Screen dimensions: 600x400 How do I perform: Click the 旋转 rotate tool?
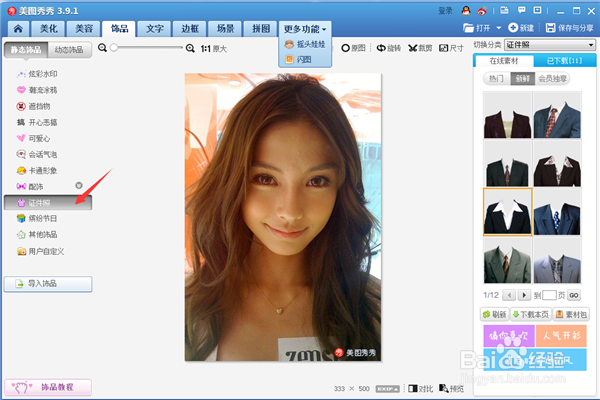[389, 48]
